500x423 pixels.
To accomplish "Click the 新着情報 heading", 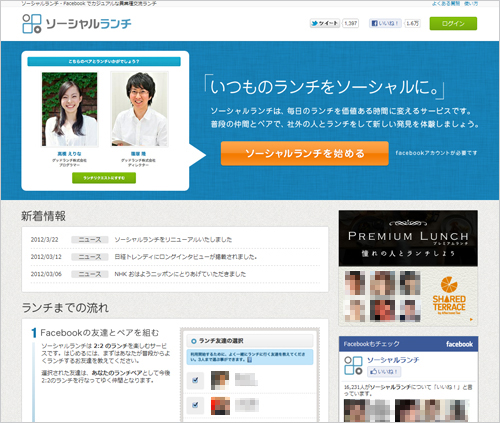I will click(x=43, y=216).
